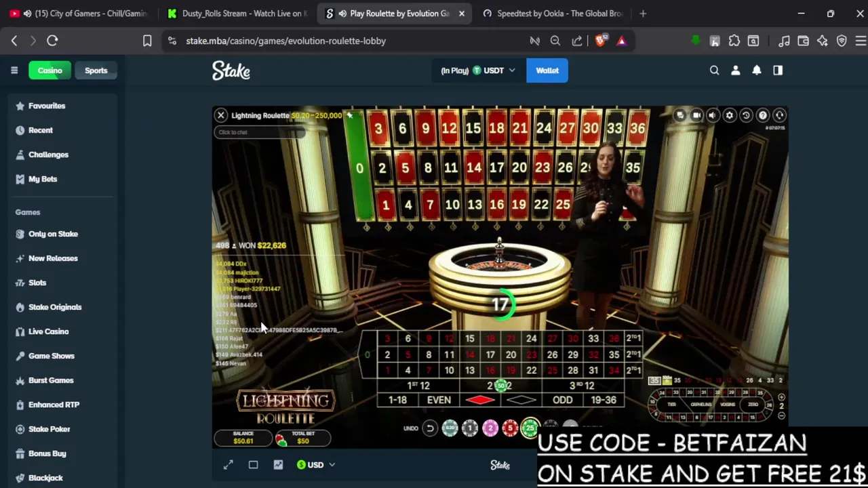
Task: Switch to the Sports tab
Action: (96, 70)
